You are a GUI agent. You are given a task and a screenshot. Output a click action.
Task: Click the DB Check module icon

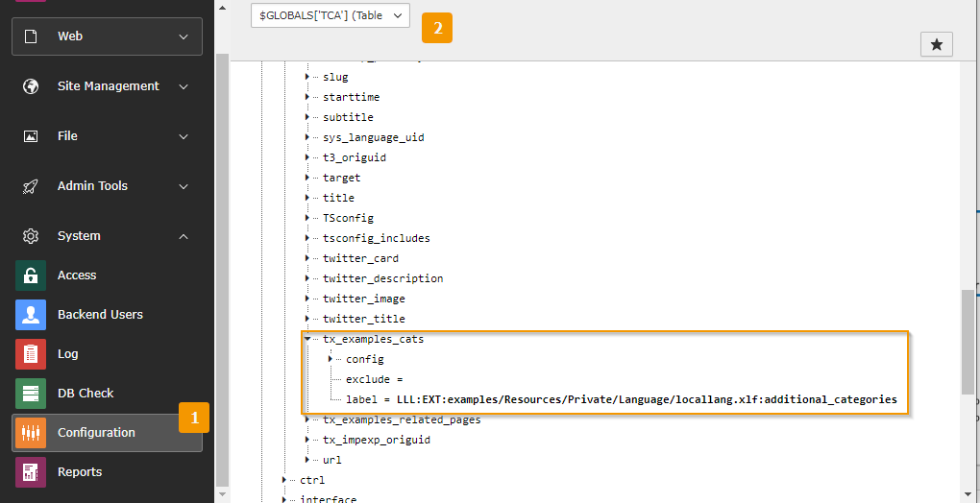[31, 394]
